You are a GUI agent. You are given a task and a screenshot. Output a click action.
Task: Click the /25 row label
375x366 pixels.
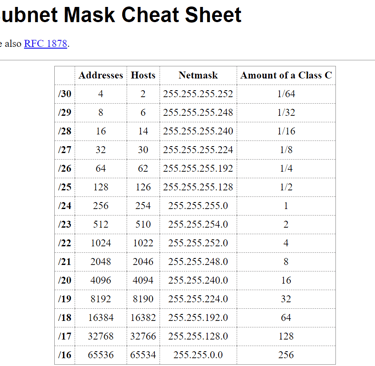(65, 187)
